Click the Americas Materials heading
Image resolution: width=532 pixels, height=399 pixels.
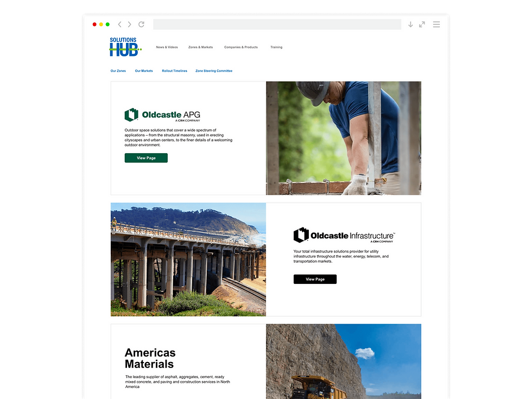150,358
